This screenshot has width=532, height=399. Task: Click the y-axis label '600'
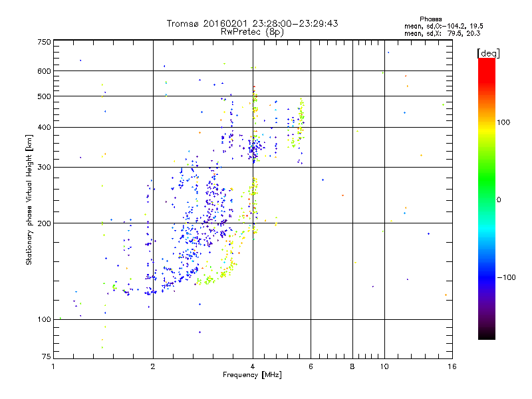(x=44, y=71)
